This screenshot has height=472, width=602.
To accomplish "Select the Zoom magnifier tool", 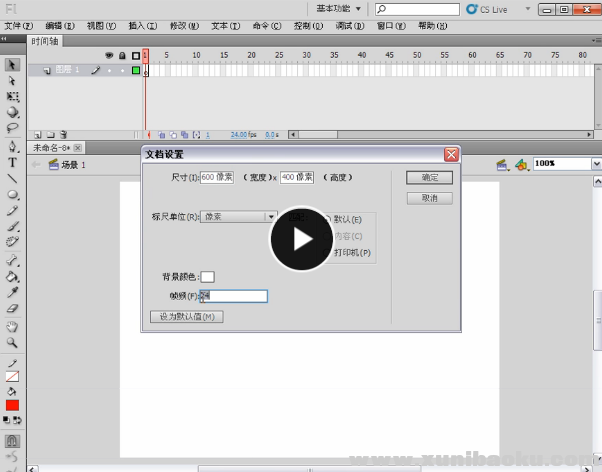I will 12,342.
